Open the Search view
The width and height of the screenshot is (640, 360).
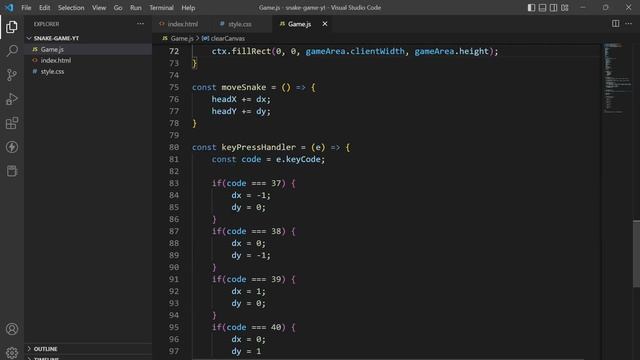coord(12,51)
